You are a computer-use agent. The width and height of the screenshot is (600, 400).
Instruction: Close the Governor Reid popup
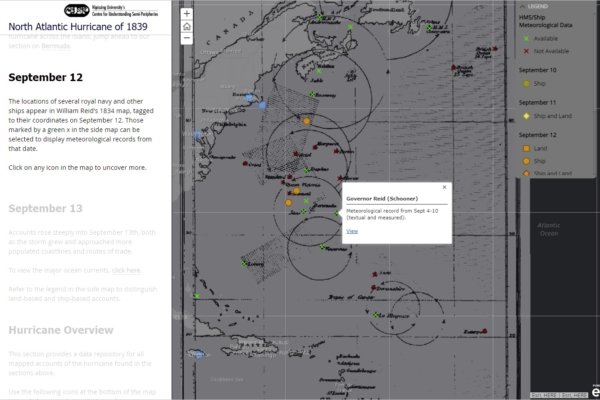(444, 187)
